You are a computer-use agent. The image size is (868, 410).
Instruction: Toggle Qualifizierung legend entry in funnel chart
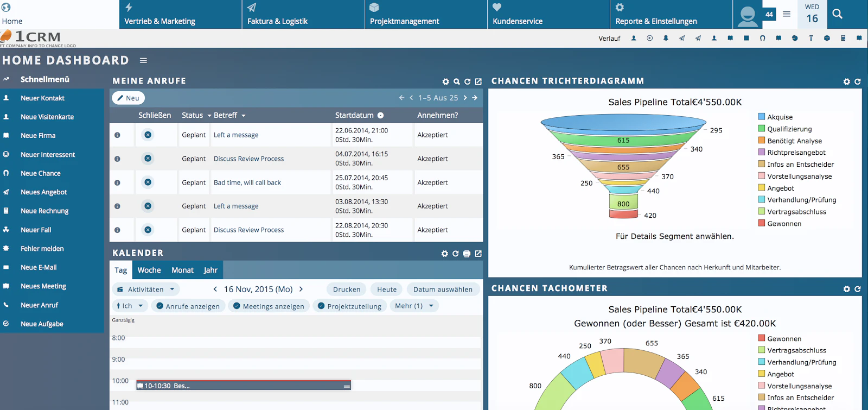[x=785, y=129]
